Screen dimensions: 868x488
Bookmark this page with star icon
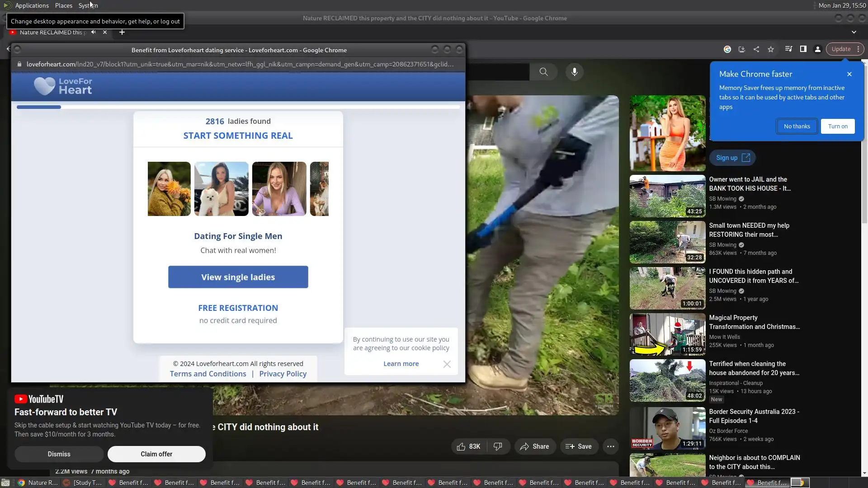click(x=771, y=49)
